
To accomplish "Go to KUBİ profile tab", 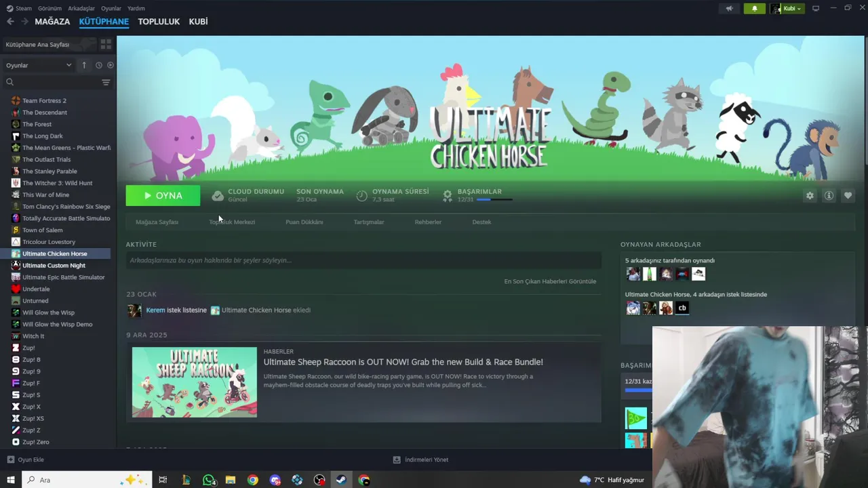I will (x=198, y=22).
